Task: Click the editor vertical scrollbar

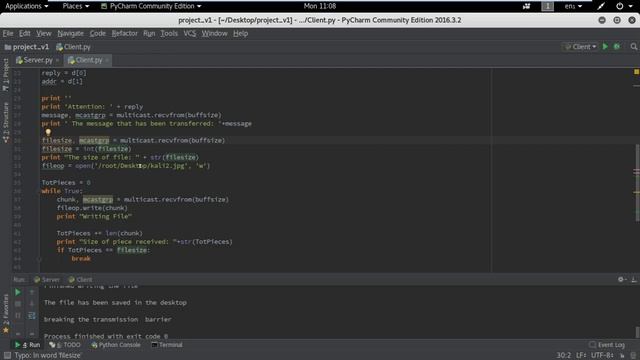Action: click(x=637, y=183)
